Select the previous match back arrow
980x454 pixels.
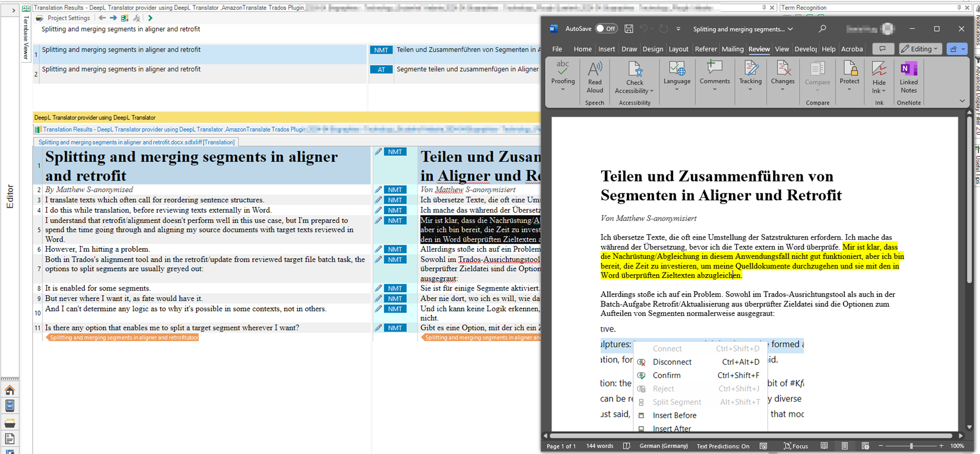point(102,18)
